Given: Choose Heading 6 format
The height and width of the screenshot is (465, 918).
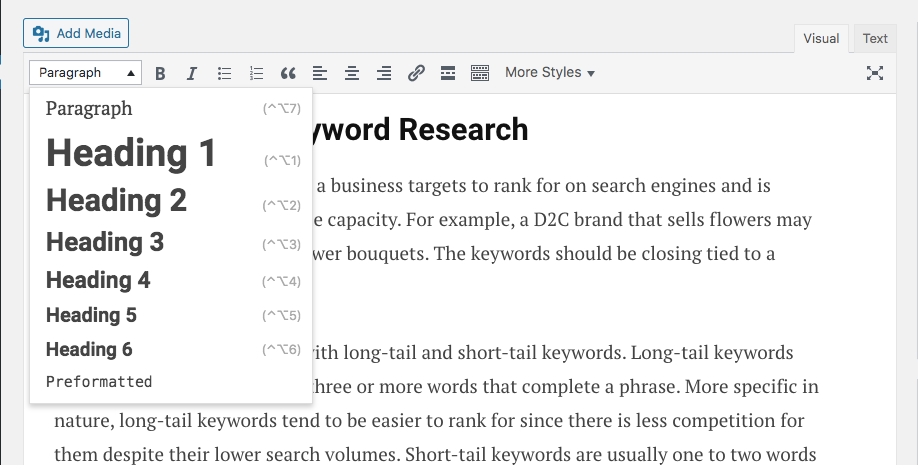Looking at the screenshot, I should pyautogui.click(x=171, y=349).
